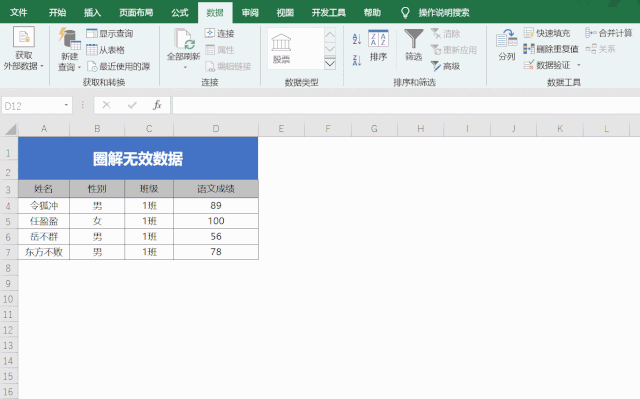Viewport: 640px width, 399px height.
Task: Click Advanced filter (高级)
Action: 445,66
